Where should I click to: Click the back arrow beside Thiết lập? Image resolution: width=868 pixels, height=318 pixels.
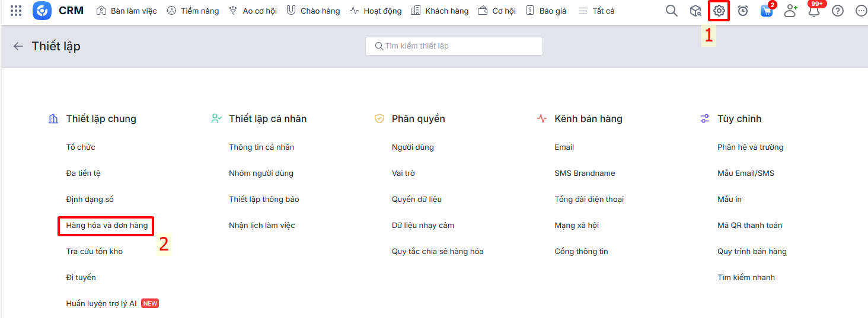18,46
